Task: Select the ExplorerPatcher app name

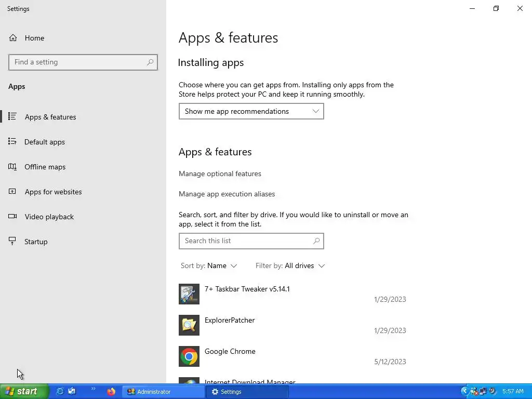Action: coord(230,320)
